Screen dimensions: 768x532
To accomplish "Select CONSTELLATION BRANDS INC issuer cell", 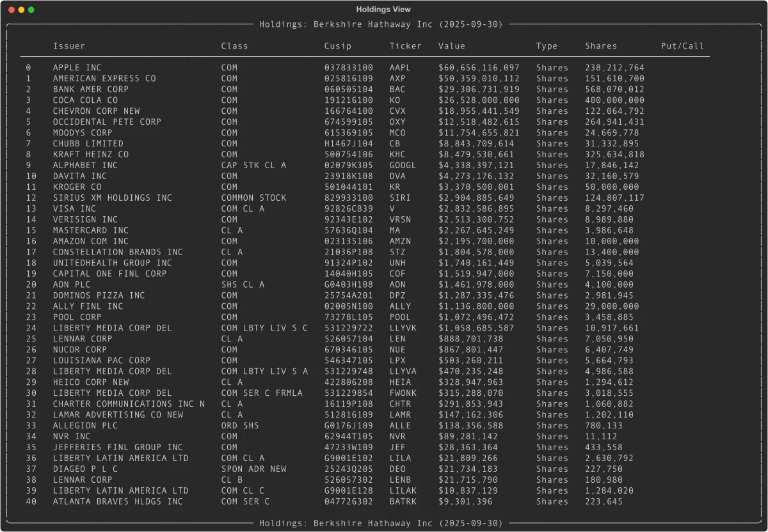I will pos(118,253).
